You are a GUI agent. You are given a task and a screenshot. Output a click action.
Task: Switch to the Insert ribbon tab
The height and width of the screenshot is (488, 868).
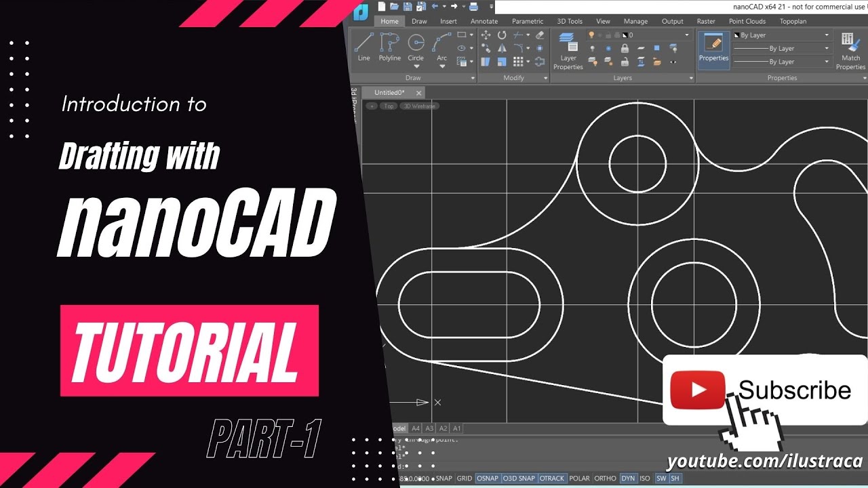448,21
